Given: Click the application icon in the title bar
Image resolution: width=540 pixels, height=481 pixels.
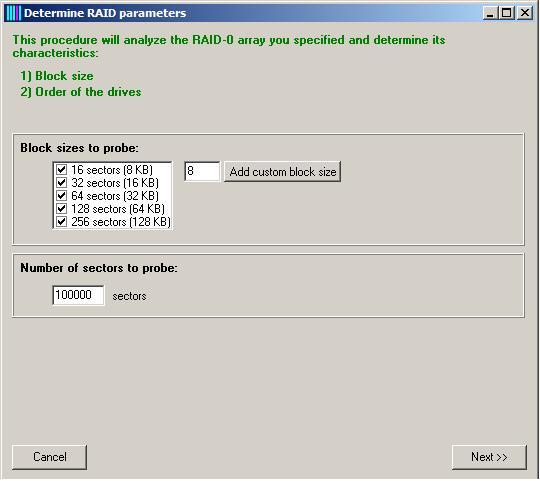Looking at the screenshot, I should [x=13, y=13].
